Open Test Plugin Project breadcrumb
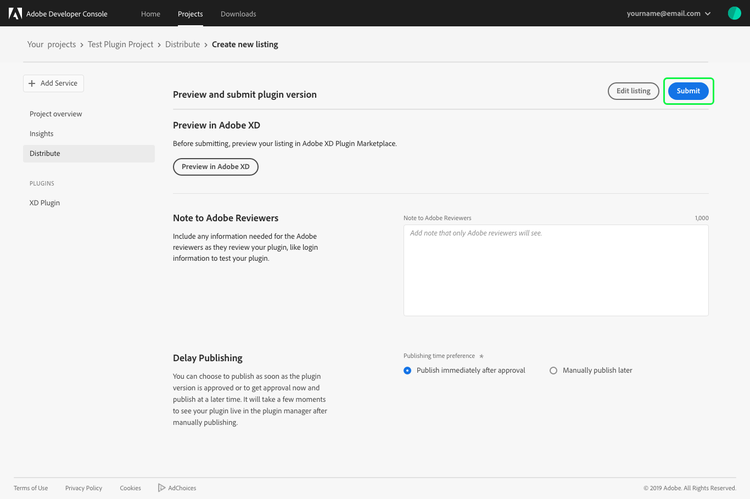This screenshot has width=750, height=499. click(x=121, y=44)
